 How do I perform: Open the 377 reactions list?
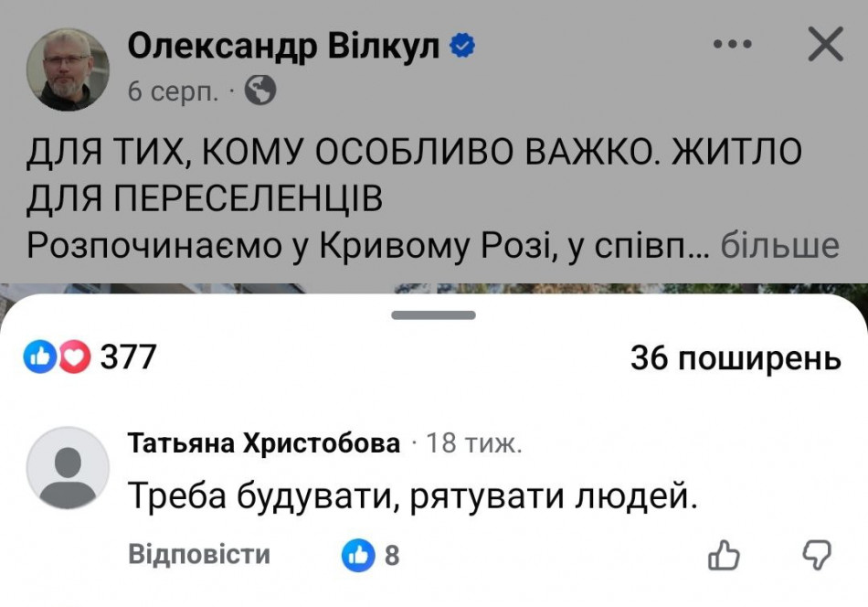pyautogui.click(x=128, y=357)
